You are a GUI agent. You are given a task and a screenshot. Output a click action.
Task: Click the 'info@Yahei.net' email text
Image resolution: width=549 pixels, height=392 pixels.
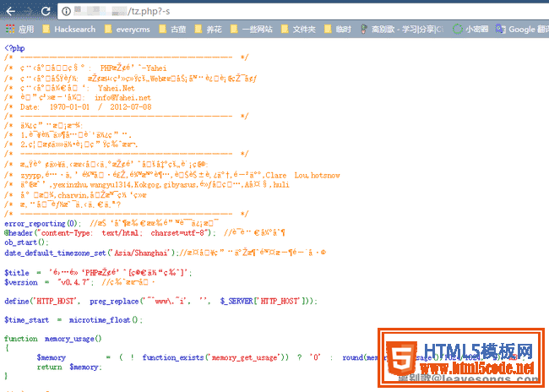tap(123, 98)
